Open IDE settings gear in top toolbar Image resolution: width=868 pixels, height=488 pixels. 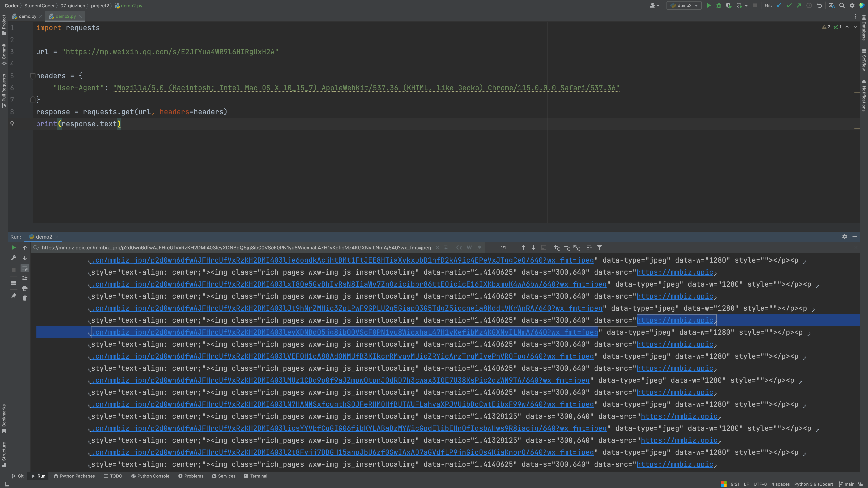(x=852, y=5)
